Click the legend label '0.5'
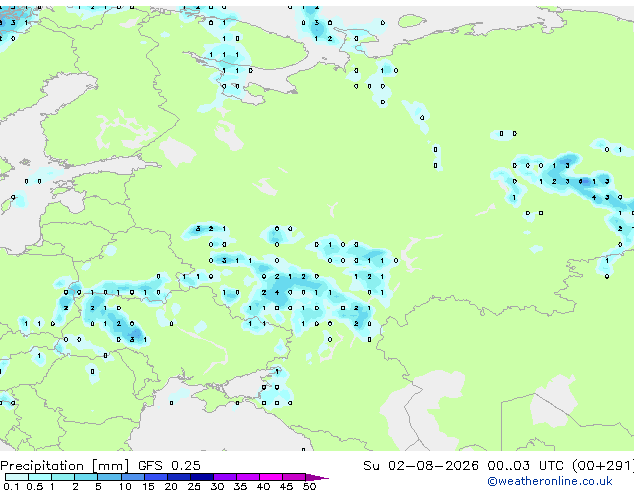The width and height of the screenshot is (634, 490). [x=35, y=486]
